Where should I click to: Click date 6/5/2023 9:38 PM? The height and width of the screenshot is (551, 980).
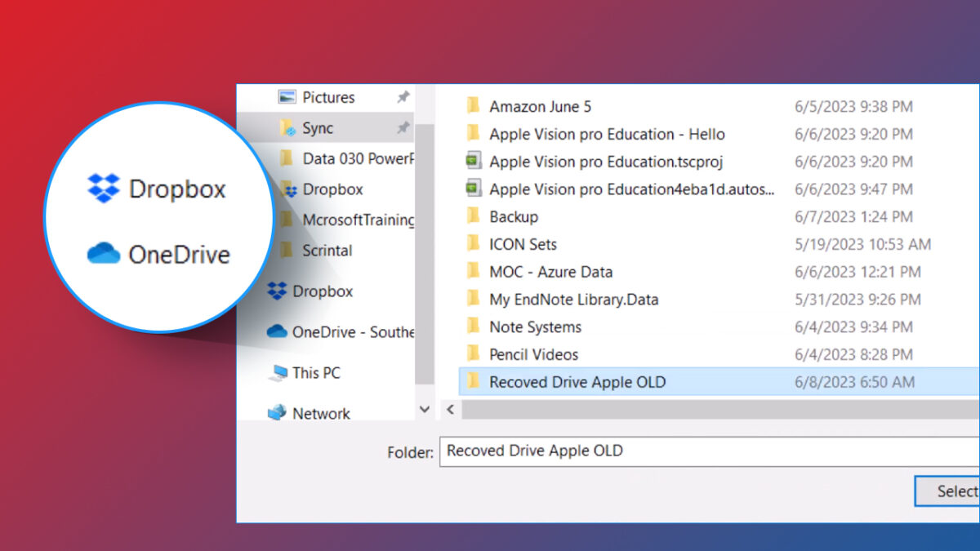(853, 106)
